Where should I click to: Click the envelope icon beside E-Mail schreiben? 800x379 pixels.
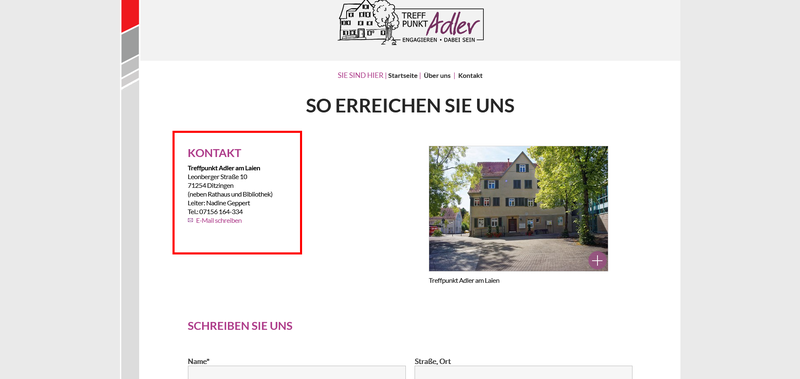coord(190,220)
